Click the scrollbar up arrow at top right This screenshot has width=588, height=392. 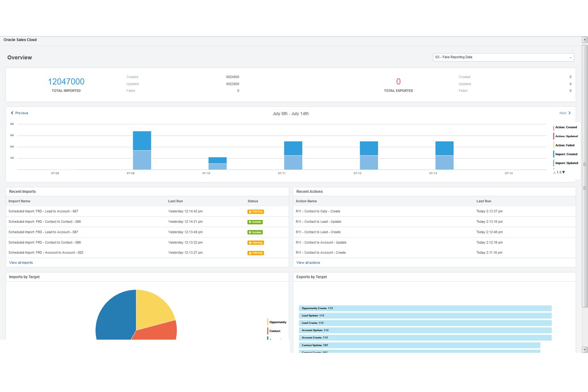584,40
